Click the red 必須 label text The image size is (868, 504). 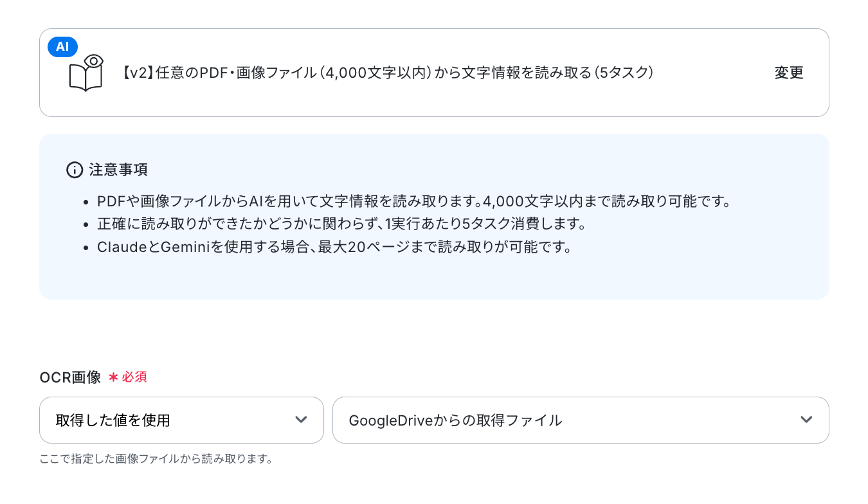(134, 377)
